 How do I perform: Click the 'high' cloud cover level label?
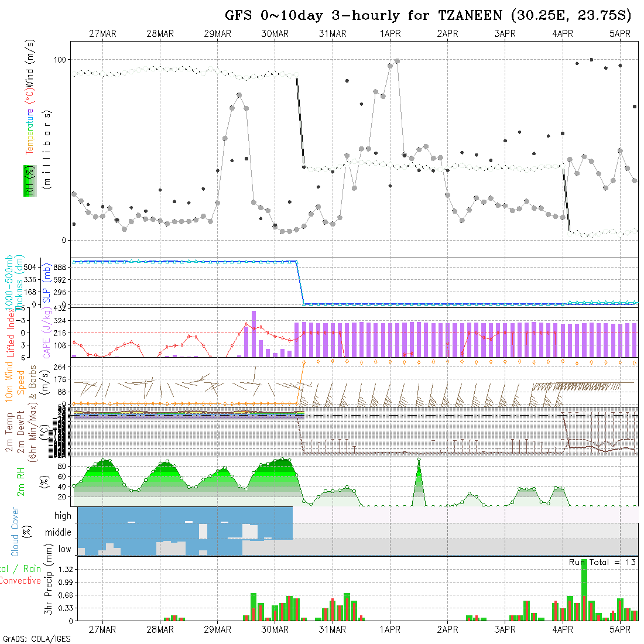click(63, 516)
